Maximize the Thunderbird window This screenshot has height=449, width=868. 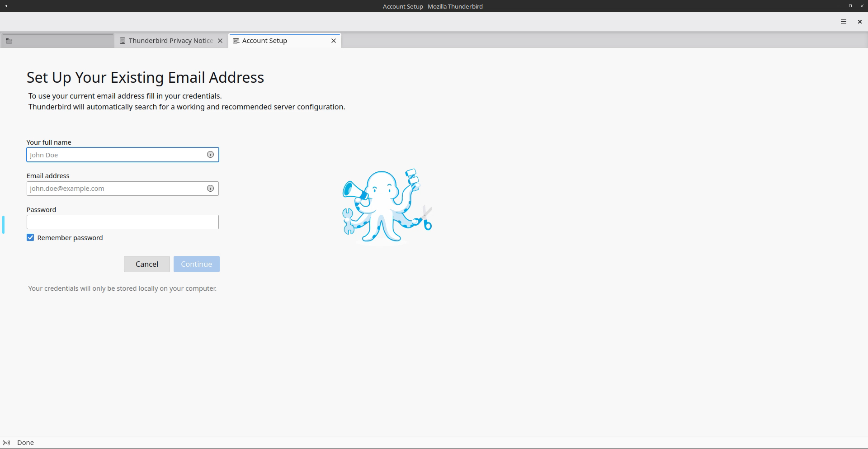(x=850, y=6)
